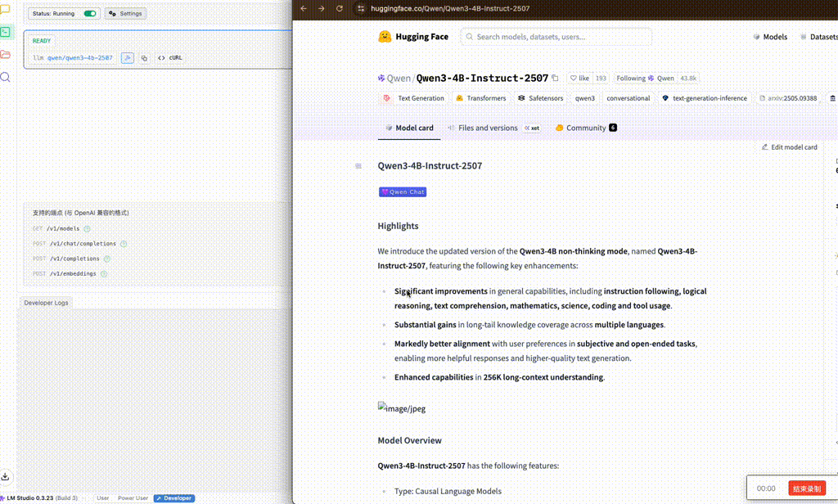Click the site info icon in address bar

coord(361,8)
